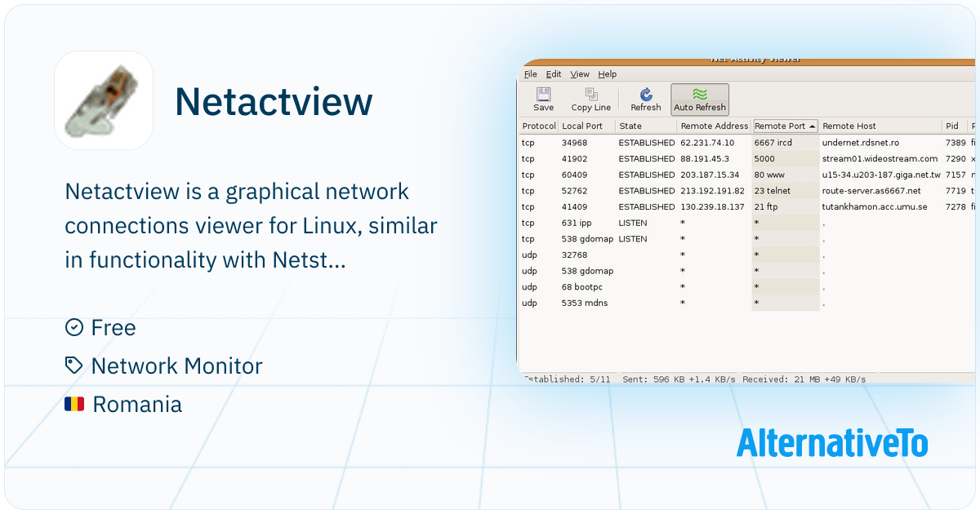Screen dimensions: 980x514
Task: Select remote address 62.231.74.10
Action: click(x=707, y=143)
